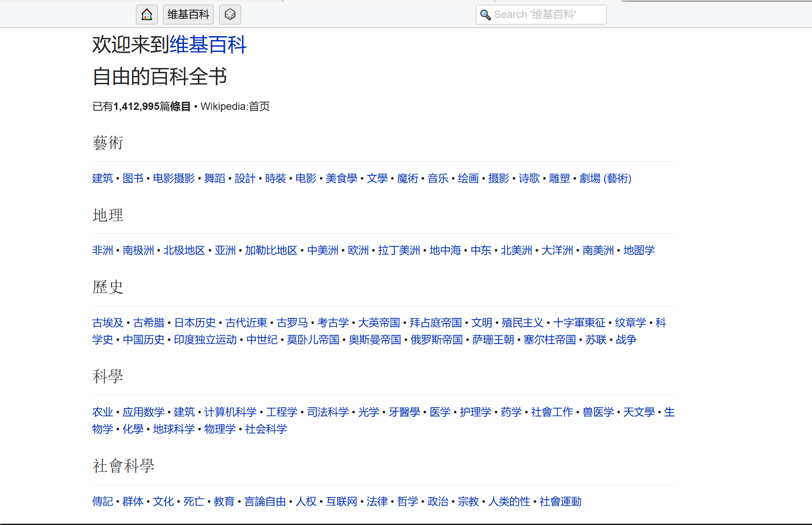This screenshot has width=812, height=525.
Task: Open the 劇場 (藝術) link
Action: click(605, 178)
